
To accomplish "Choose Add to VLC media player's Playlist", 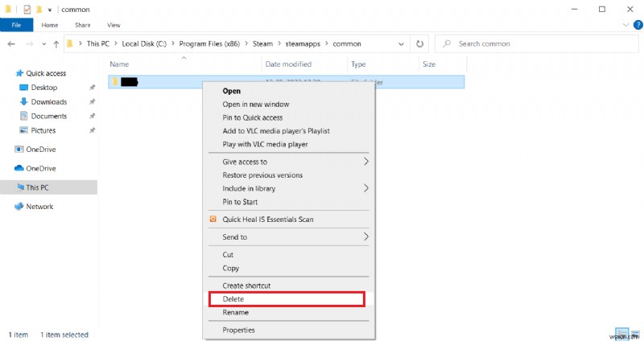I will click(276, 131).
